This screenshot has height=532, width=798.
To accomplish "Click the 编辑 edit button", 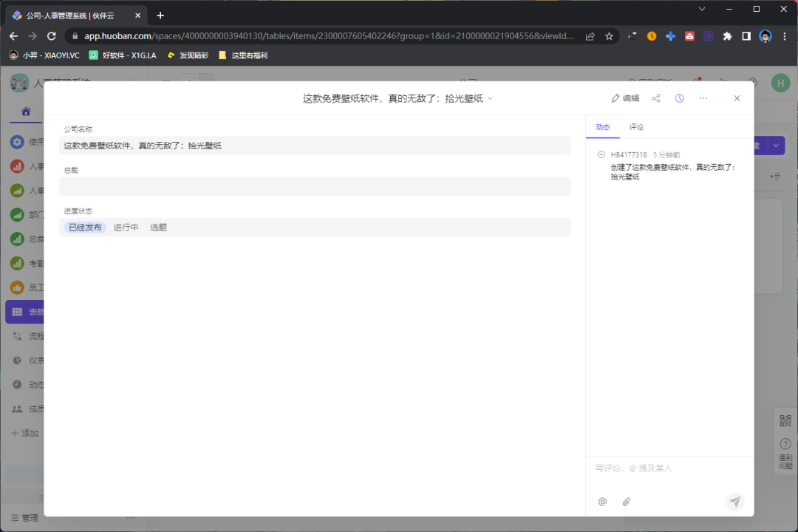I will pyautogui.click(x=626, y=98).
